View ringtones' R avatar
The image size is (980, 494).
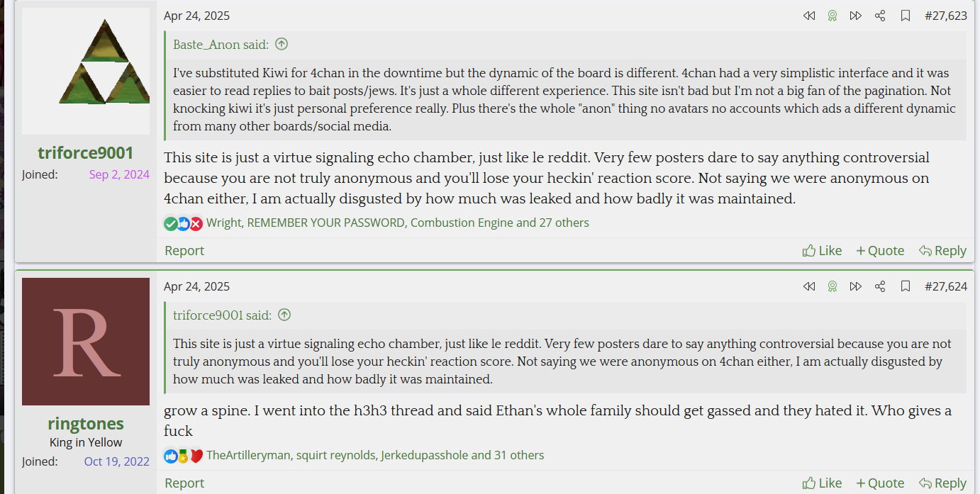point(86,342)
